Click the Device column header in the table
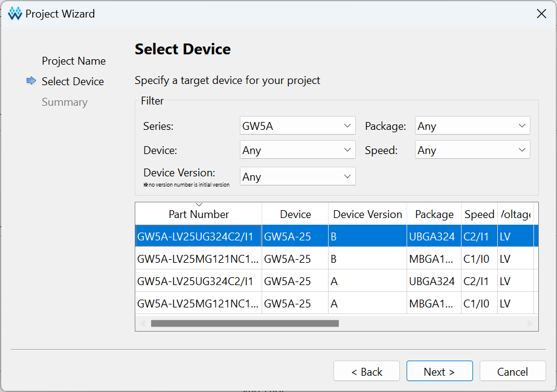This screenshot has height=392, width=557. pos(295,214)
